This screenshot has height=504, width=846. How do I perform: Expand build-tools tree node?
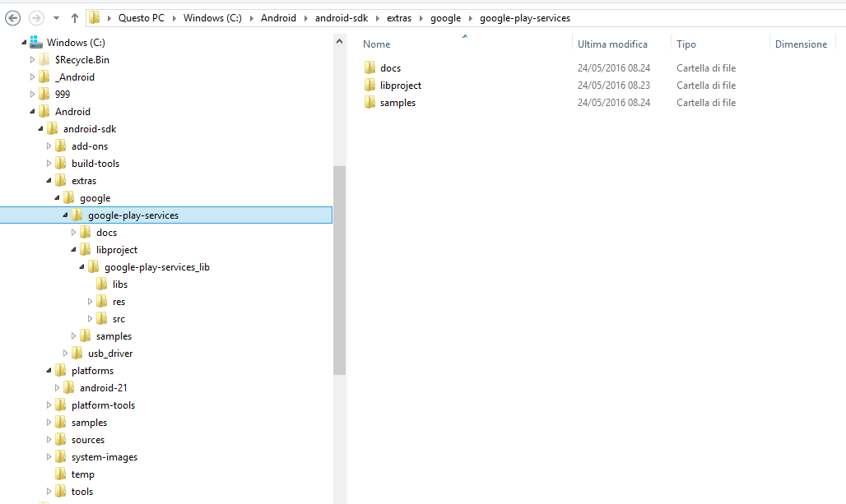[x=49, y=164]
